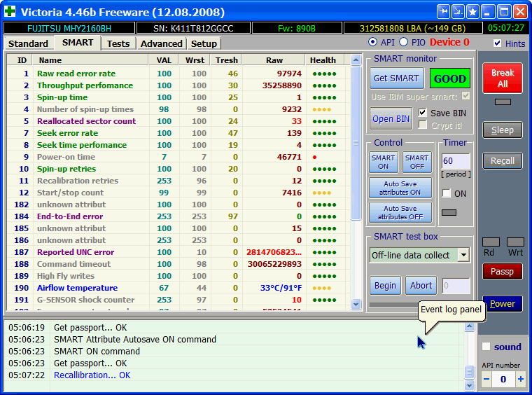Click the Begin test button
This screenshot has width=532, height=395.
385,285
